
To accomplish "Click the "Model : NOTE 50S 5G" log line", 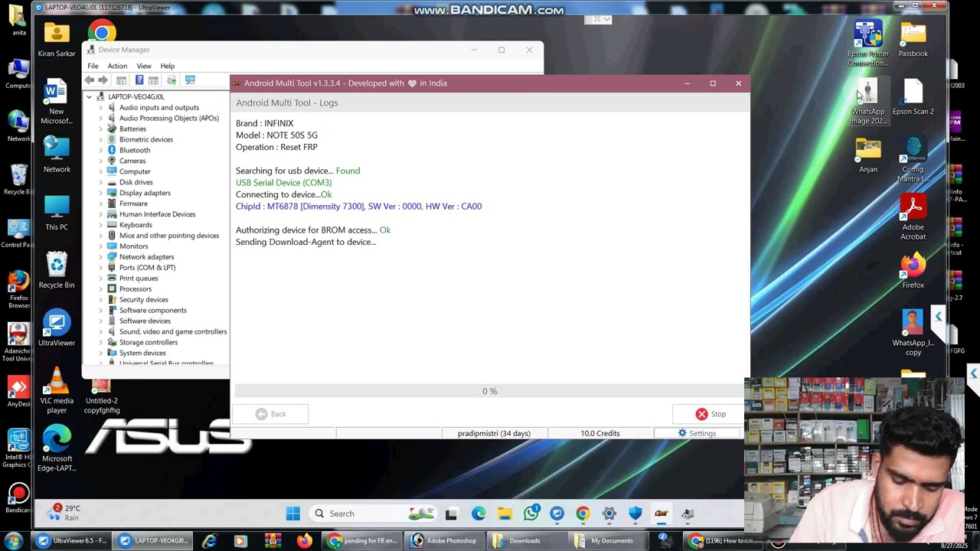I will tap(276, 135).
